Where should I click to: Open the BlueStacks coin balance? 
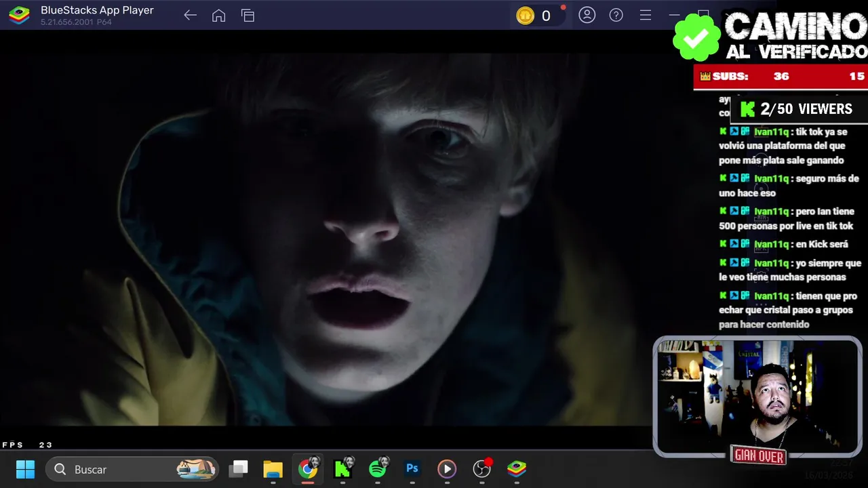[538, 16]
